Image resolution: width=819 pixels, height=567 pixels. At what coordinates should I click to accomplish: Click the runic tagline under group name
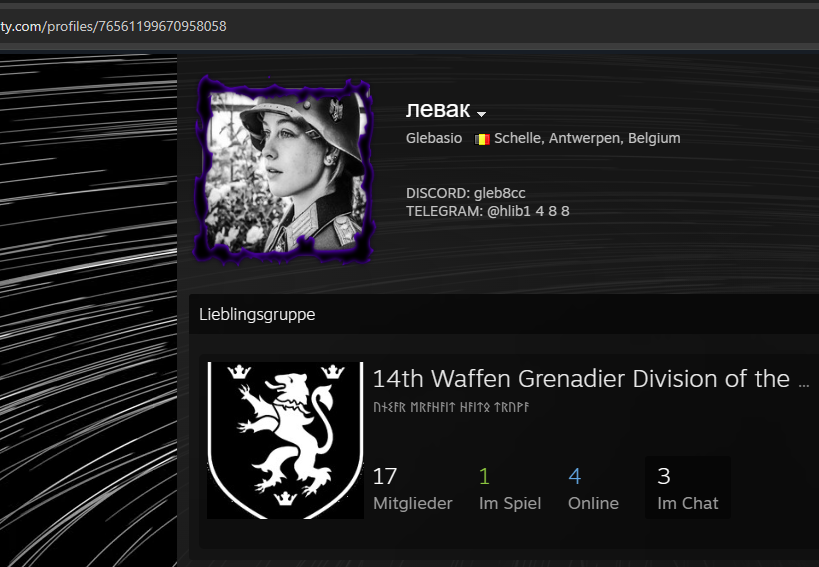pyautogui.click(x=450, y=408)
